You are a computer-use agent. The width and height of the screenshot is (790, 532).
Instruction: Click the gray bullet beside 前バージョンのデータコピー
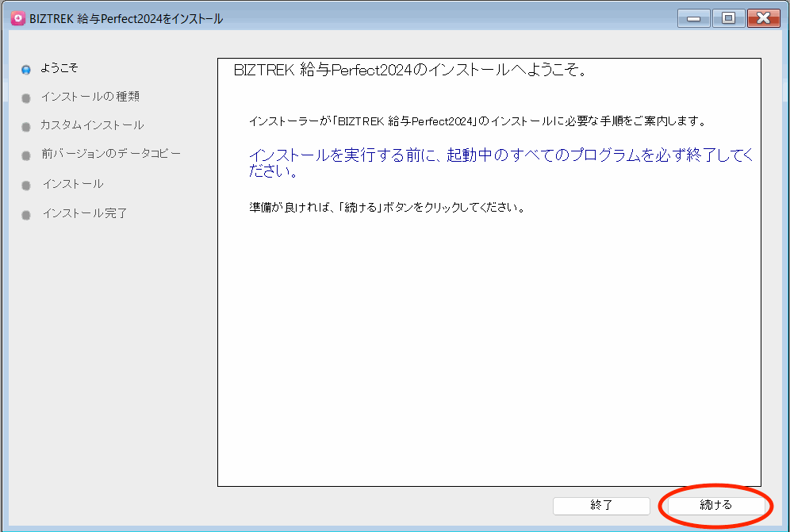26,155
